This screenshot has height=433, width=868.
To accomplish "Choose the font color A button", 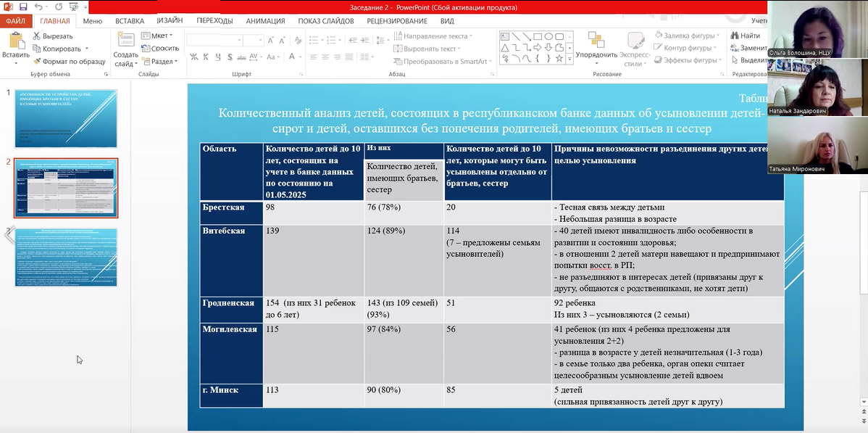I will click(293, 57).
